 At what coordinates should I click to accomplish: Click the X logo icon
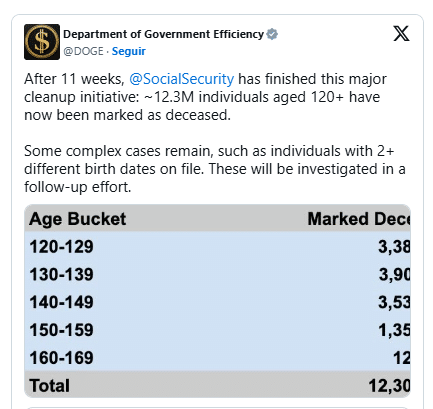click(401, 34)
